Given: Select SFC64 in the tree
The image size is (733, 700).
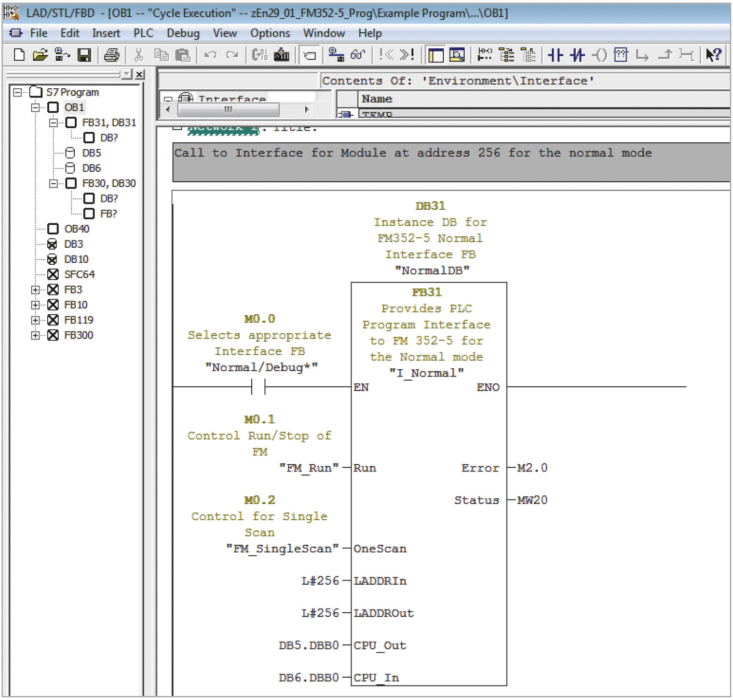Looking at the screenshot, I should pos(79,274).
